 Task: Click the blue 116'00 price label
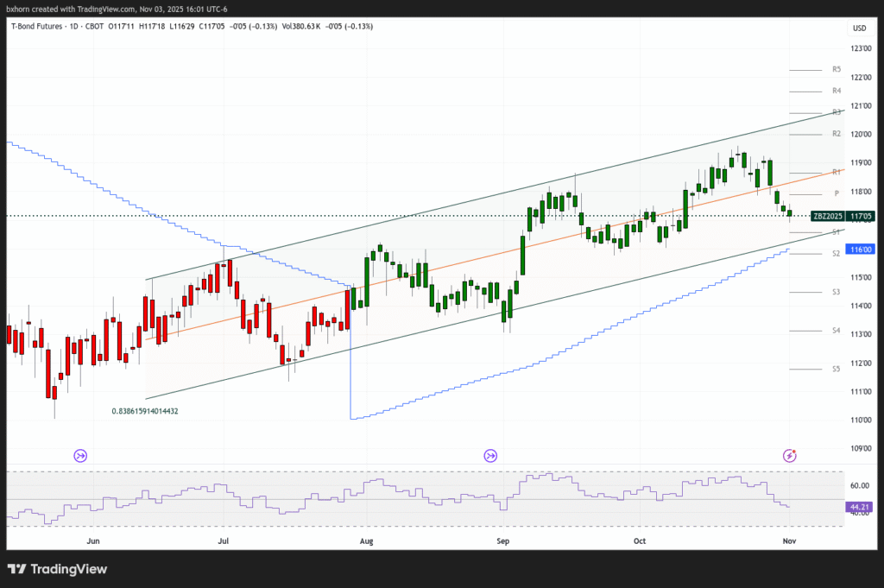(x=859, y=249)
